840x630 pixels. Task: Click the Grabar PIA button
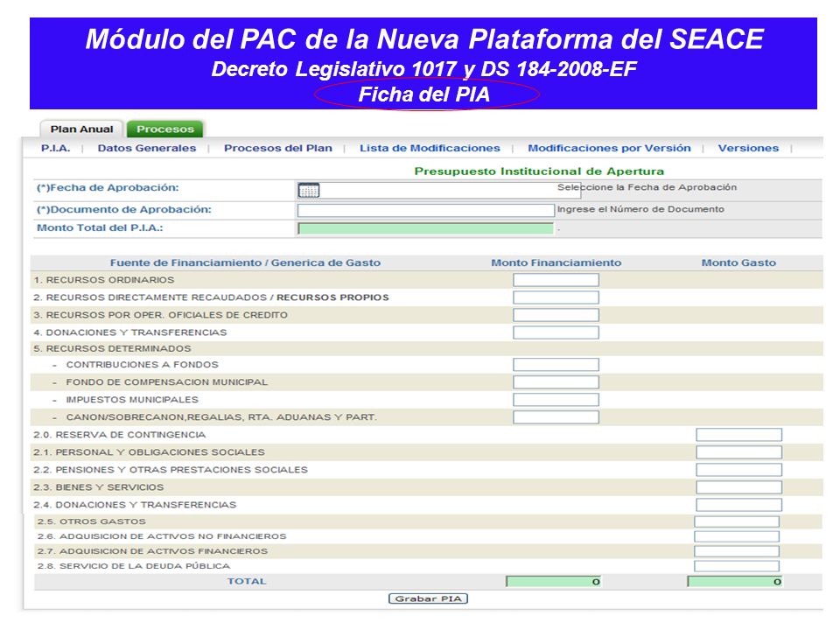point(428,598)
